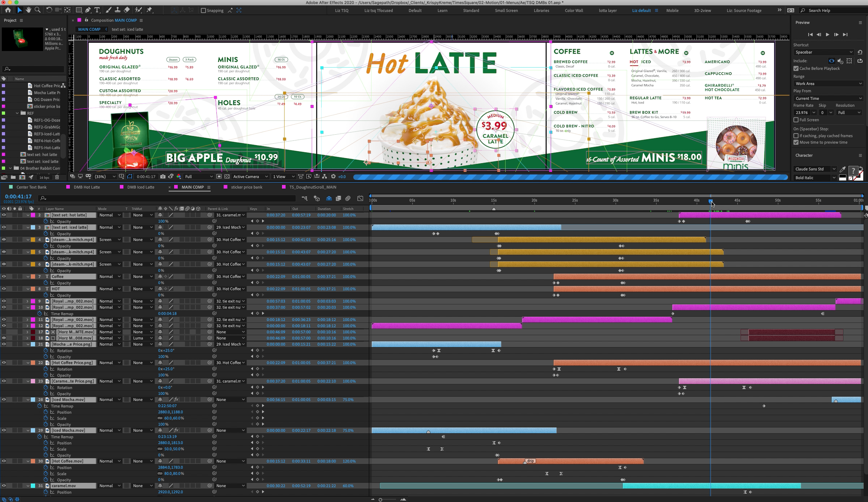Click the Home icon in toolbar
Screen dimensions: 868x502
(x=8, y=10)
